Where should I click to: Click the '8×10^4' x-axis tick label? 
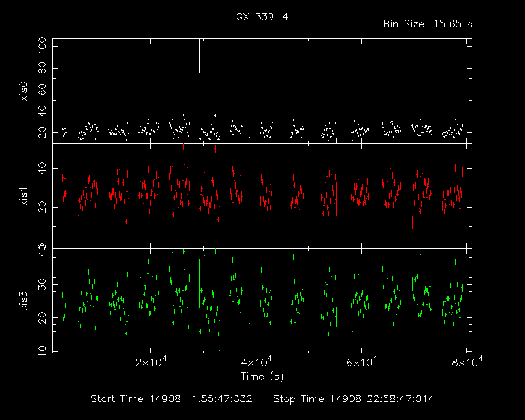(468, 362)
